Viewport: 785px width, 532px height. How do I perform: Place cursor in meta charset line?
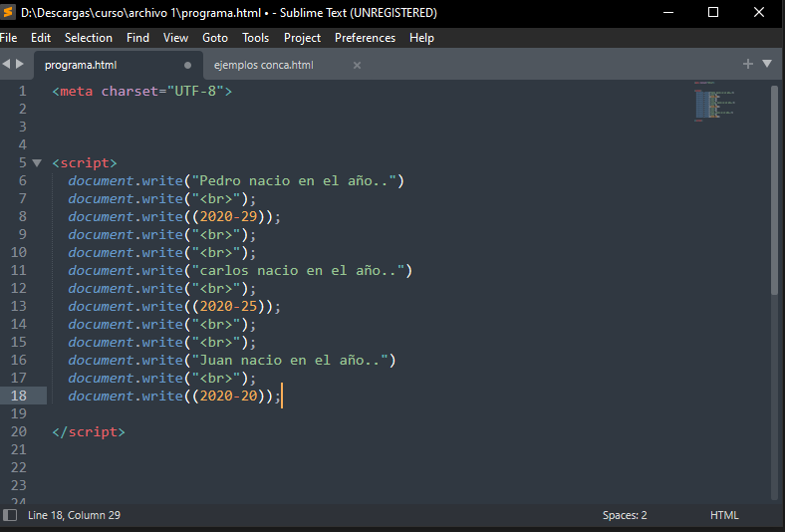pos(142,91)
